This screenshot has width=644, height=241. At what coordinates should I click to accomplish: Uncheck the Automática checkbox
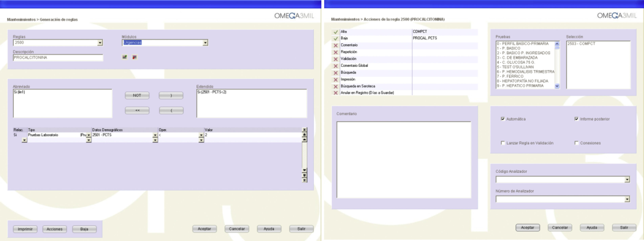[503, 119]
